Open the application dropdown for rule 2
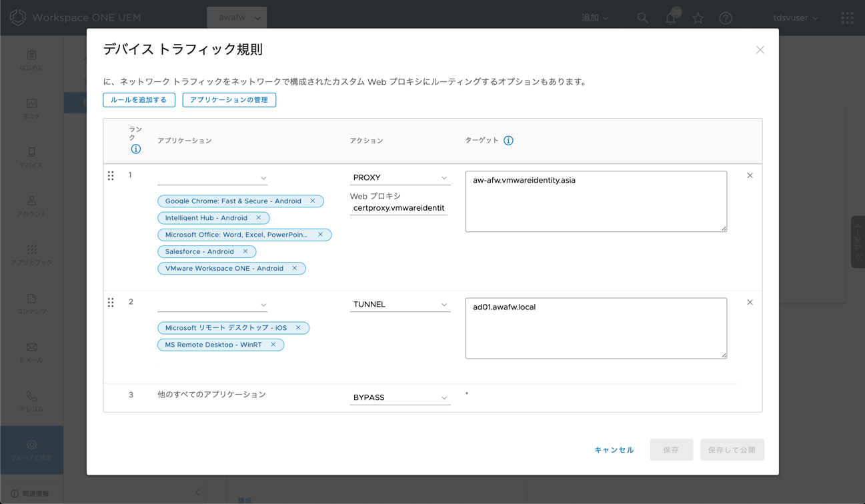 point(213,305)
